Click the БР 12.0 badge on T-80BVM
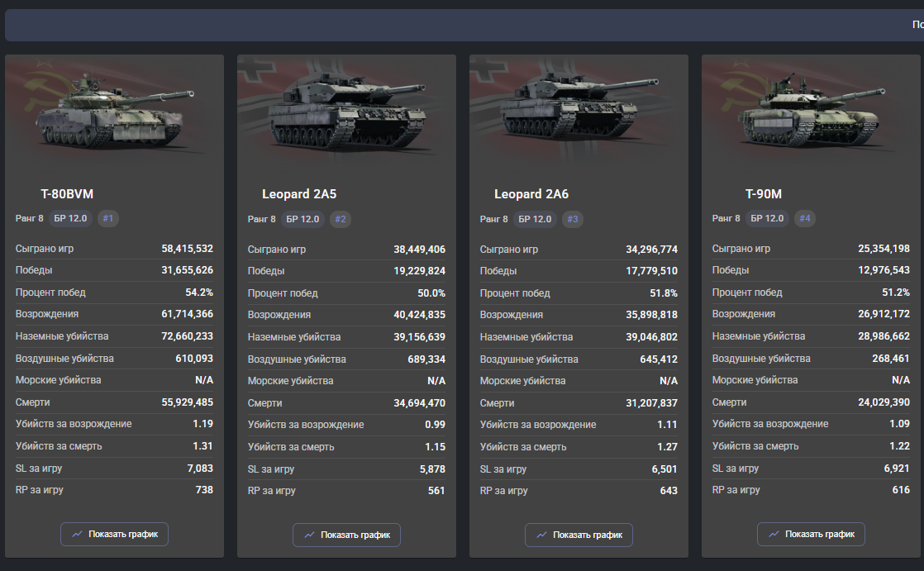The width and height of the screenshot is (924, 571). point(70,219)
